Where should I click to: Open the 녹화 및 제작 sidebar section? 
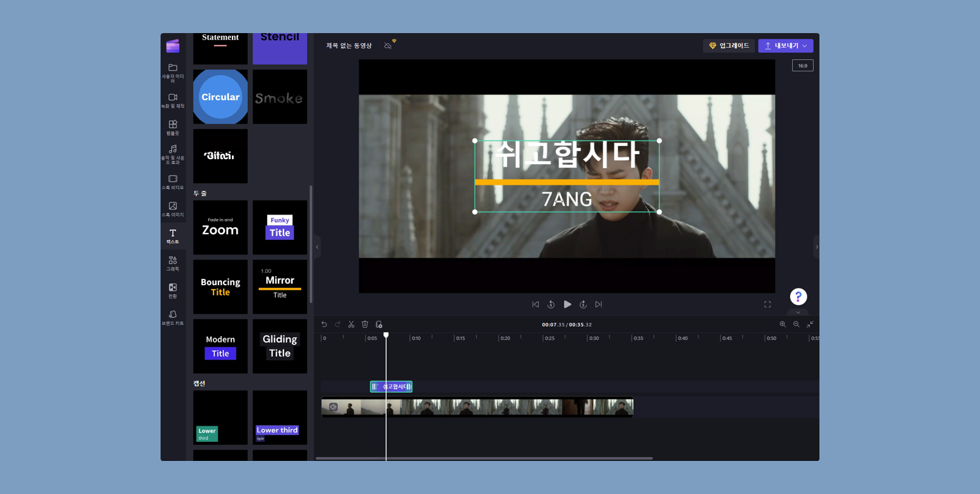(173, 101)
